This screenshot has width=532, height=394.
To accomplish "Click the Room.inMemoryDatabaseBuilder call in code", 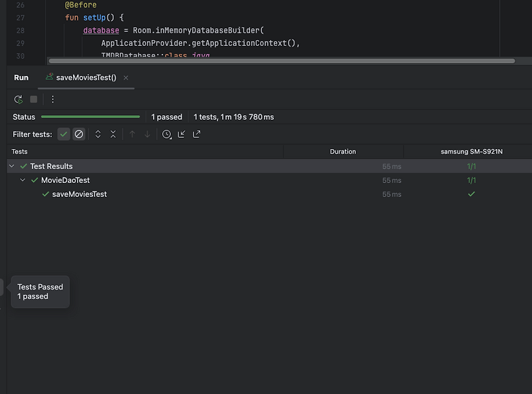I will click(x=198, y=31).
